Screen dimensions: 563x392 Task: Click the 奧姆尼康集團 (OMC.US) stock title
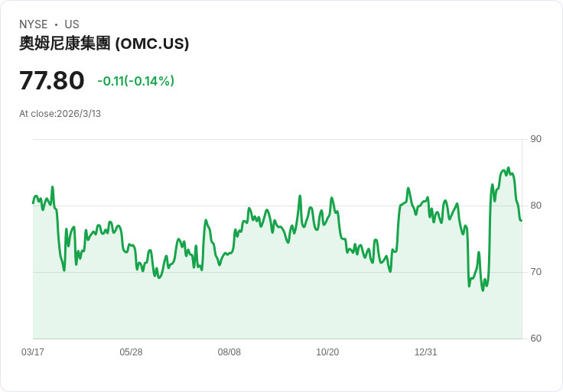[104, 44]
